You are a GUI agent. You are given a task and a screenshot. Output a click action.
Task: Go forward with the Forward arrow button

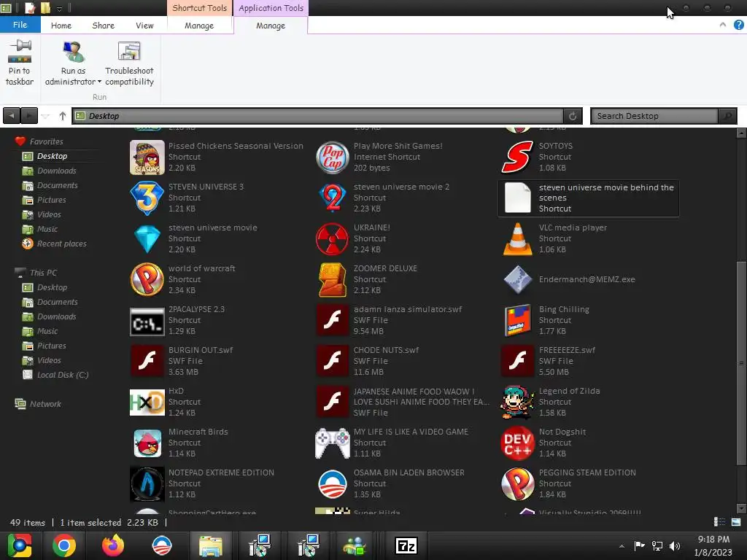[28, 116]
